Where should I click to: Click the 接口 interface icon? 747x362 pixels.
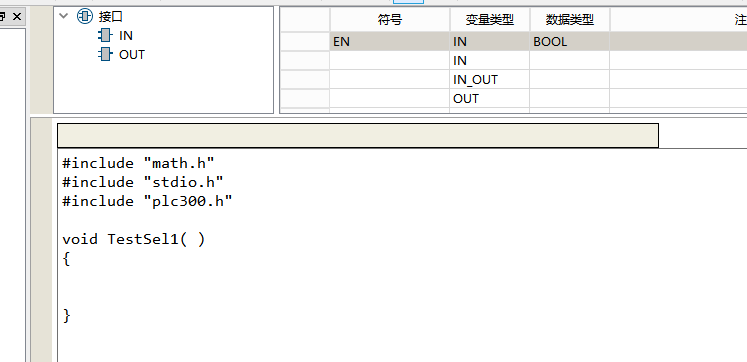(85, 17)
